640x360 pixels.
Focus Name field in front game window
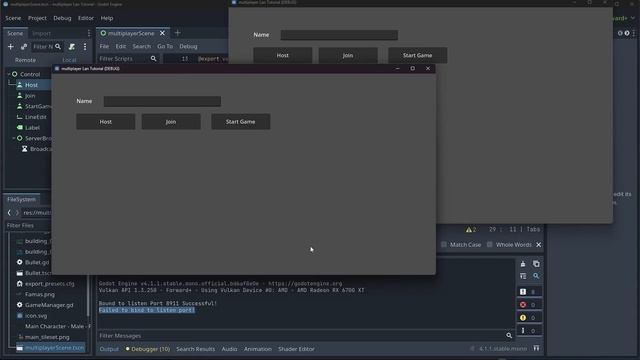(x=162, y=101)
